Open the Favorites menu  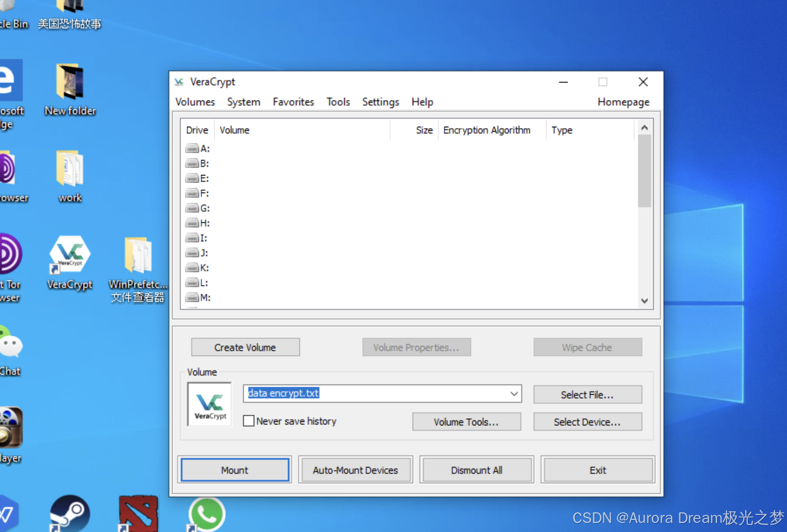[x=293, y=102]
